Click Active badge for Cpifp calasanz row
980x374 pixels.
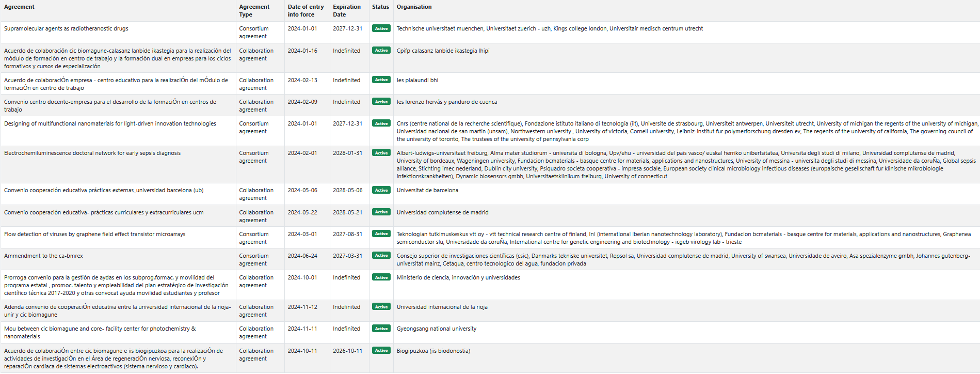point(381,50)
